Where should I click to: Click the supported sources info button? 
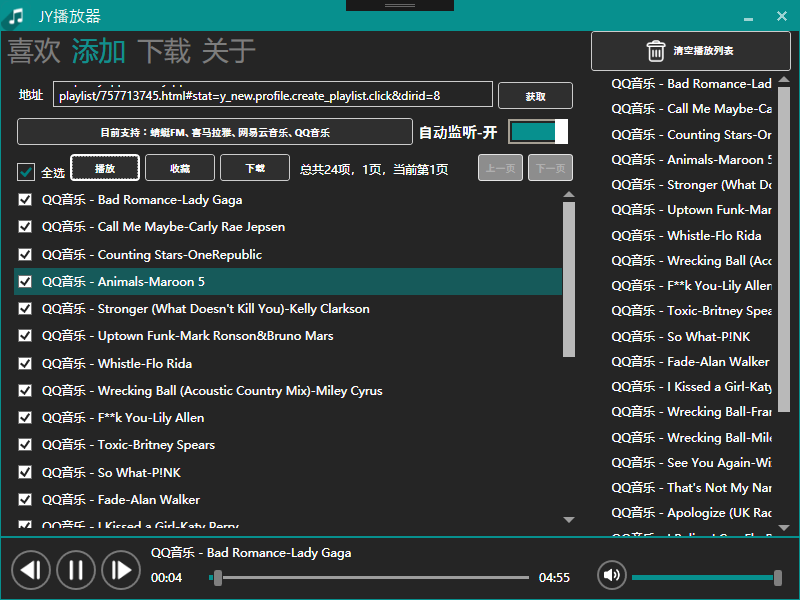tap(215, 132)
